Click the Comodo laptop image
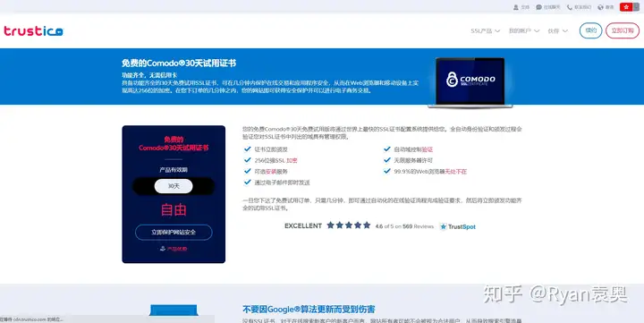644x323 pixels. (470, 82)
